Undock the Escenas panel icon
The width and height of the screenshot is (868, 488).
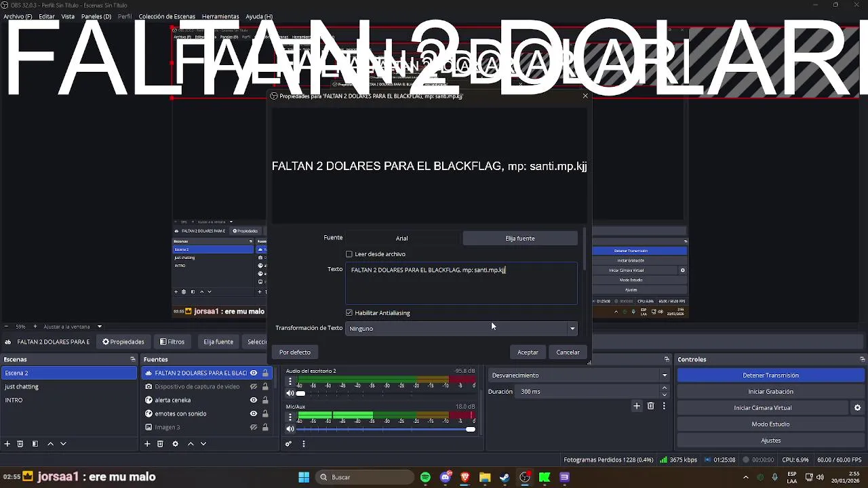[133, 359]
